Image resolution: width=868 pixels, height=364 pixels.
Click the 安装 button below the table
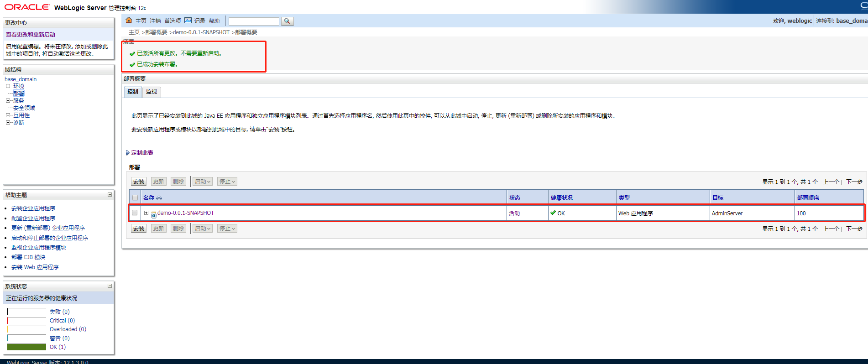[139, 229]
